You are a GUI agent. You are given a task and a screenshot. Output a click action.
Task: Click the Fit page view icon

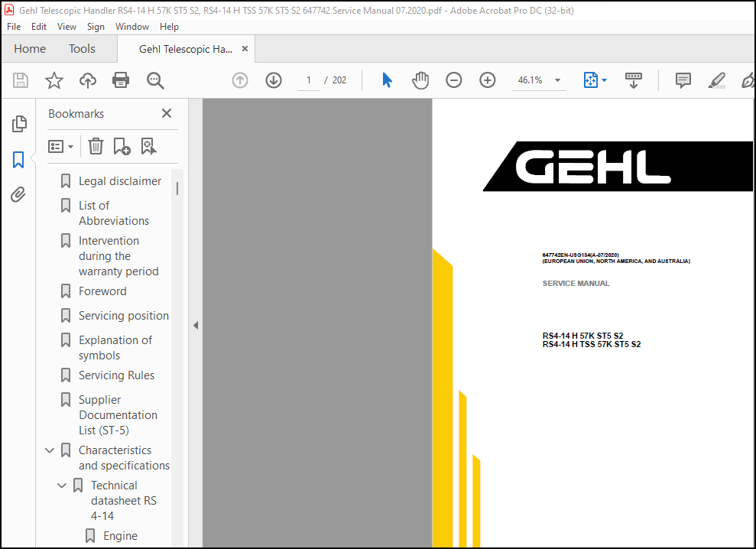coord(590,80)
